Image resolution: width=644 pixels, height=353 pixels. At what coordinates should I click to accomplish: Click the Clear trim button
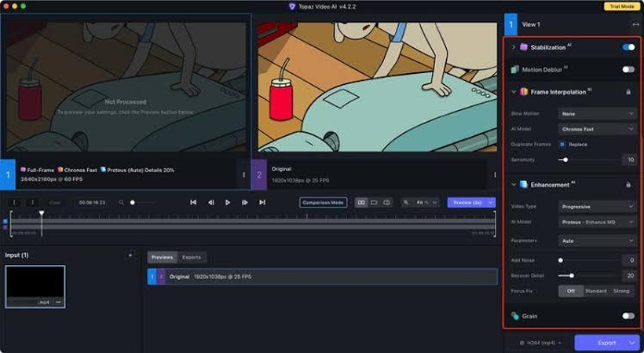click(55, 203)
